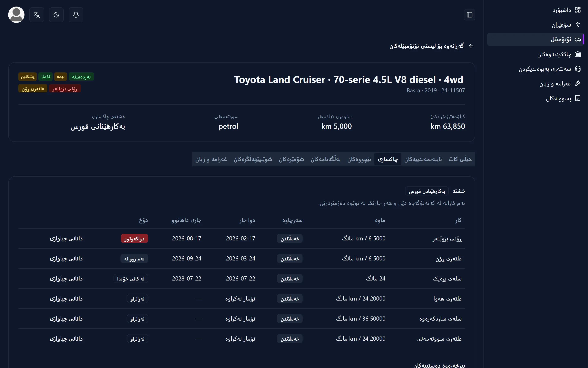Screen dimensions: 588x368
Task: Click the due date 2026-09-24
Action: coord(187,258)
